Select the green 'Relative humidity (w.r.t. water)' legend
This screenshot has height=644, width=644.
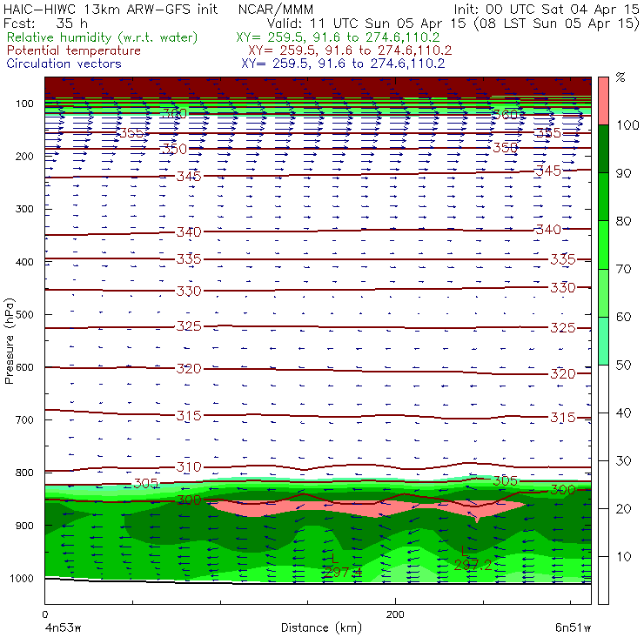[103, 37]
